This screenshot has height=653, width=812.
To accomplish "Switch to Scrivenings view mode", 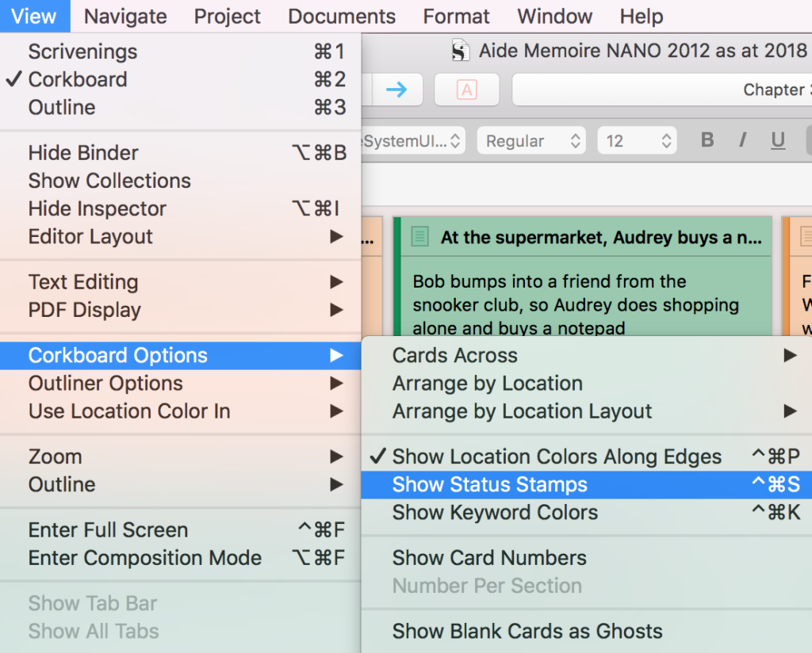I will tap(82, 52).
